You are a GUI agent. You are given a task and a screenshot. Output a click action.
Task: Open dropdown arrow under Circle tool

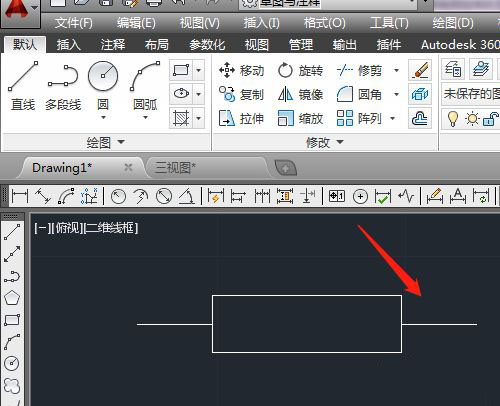pos(103,117)
